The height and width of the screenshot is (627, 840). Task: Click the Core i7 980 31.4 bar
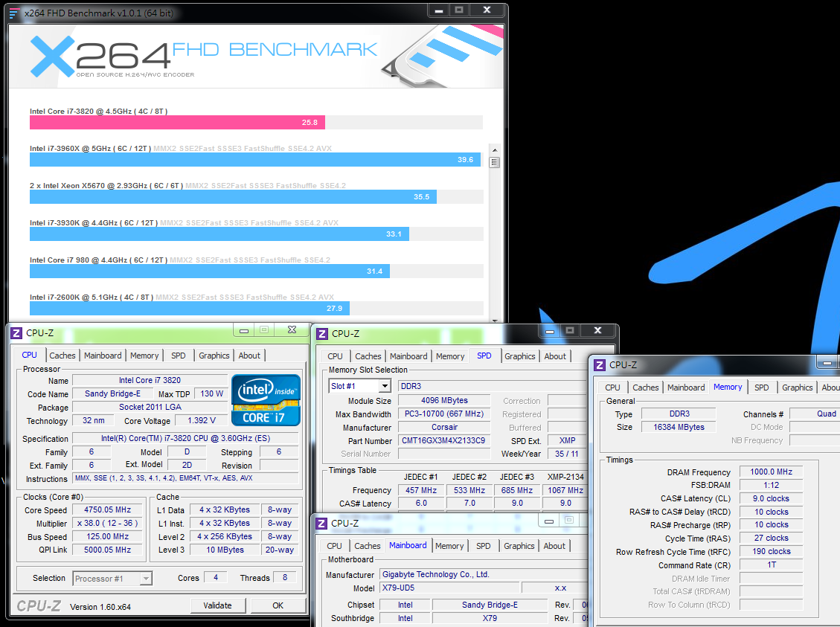click(x=210, y=271)
